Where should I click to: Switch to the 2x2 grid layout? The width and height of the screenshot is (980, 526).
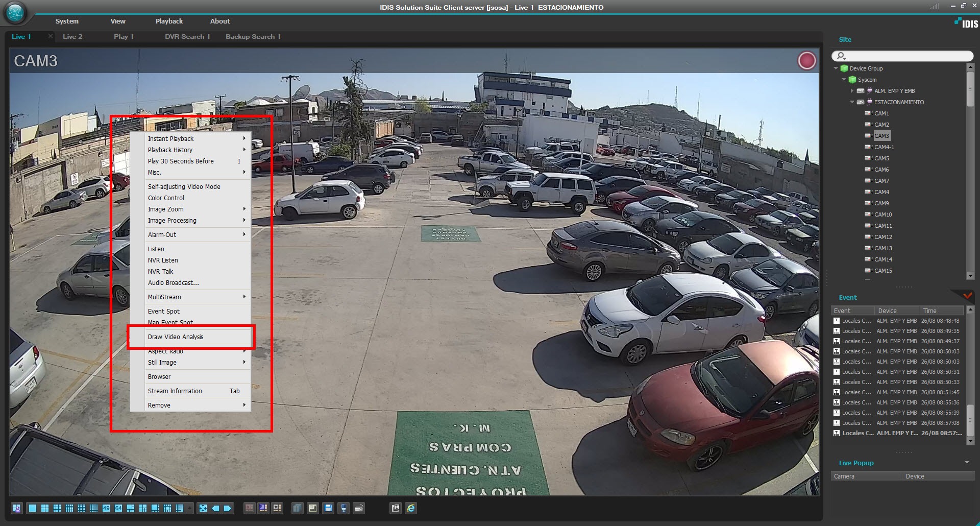tap(45, 508)
